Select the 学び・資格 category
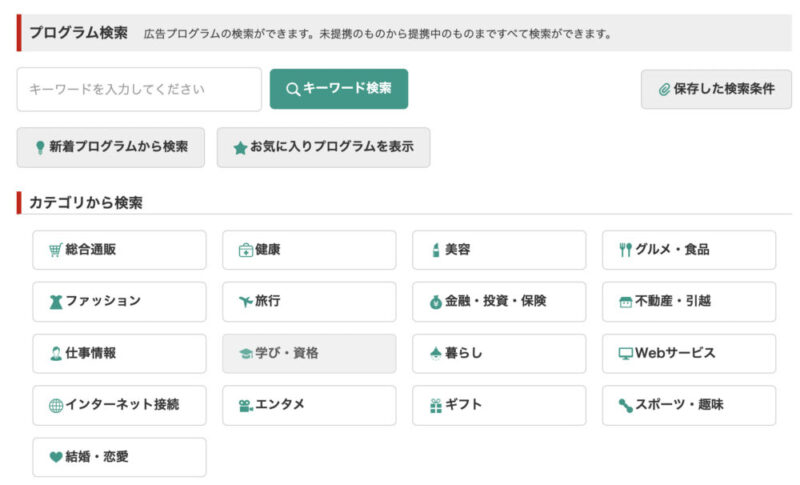This screenshot has width=800, height=485. pyautogui.click(x=309, y=353)
